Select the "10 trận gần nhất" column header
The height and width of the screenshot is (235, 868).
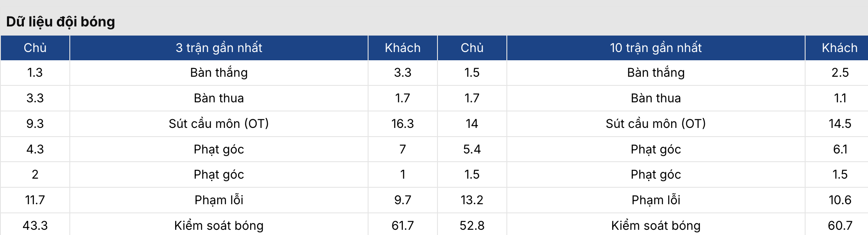point(656,48)
